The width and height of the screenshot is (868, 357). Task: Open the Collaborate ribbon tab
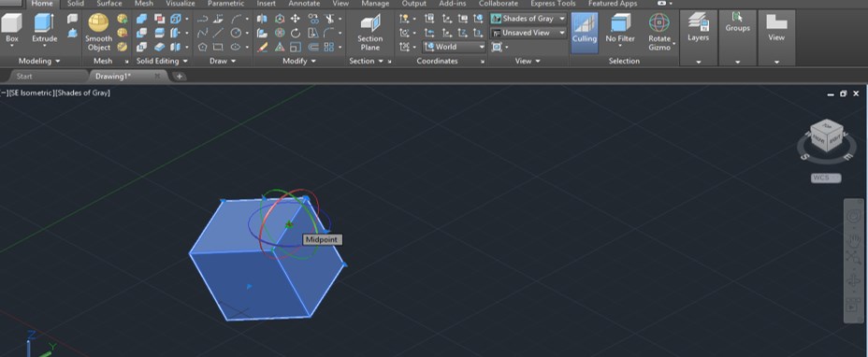[x=499, y=4]
